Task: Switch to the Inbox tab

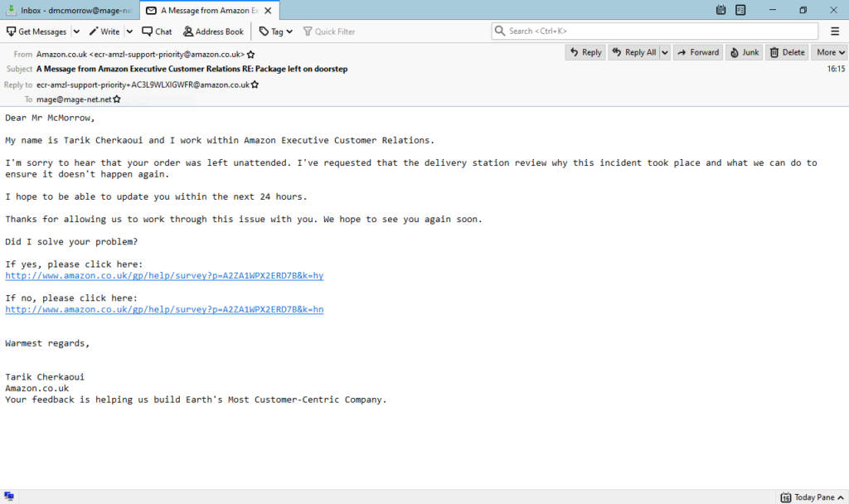Action: (x=70, y=10)
